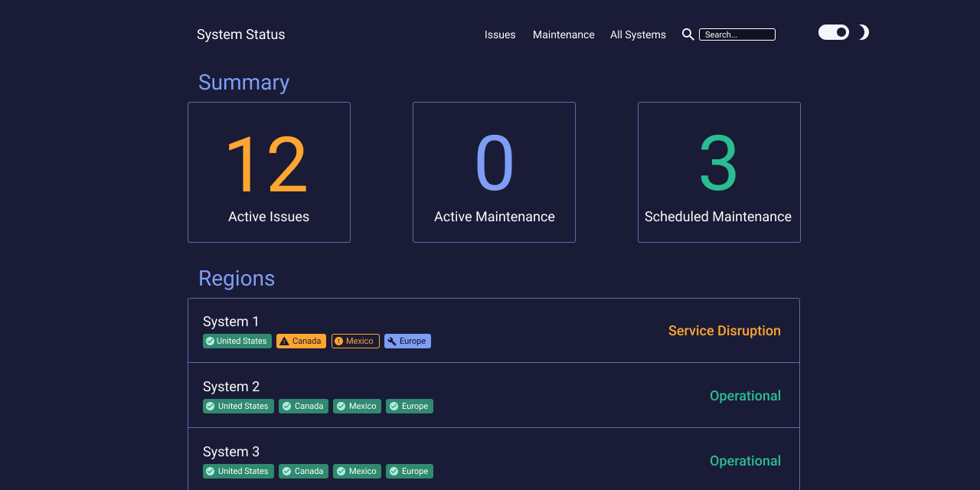Click the warning triangle on Canada badge

284,341
